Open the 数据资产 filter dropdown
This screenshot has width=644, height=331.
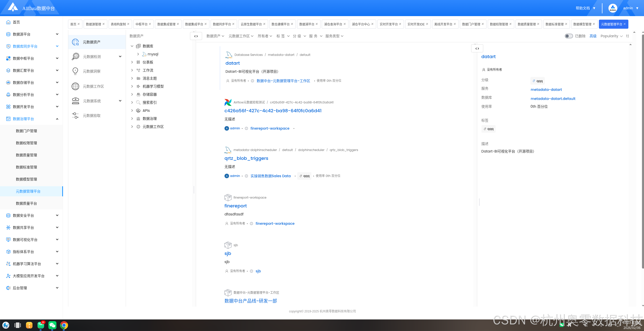point(215,36)
